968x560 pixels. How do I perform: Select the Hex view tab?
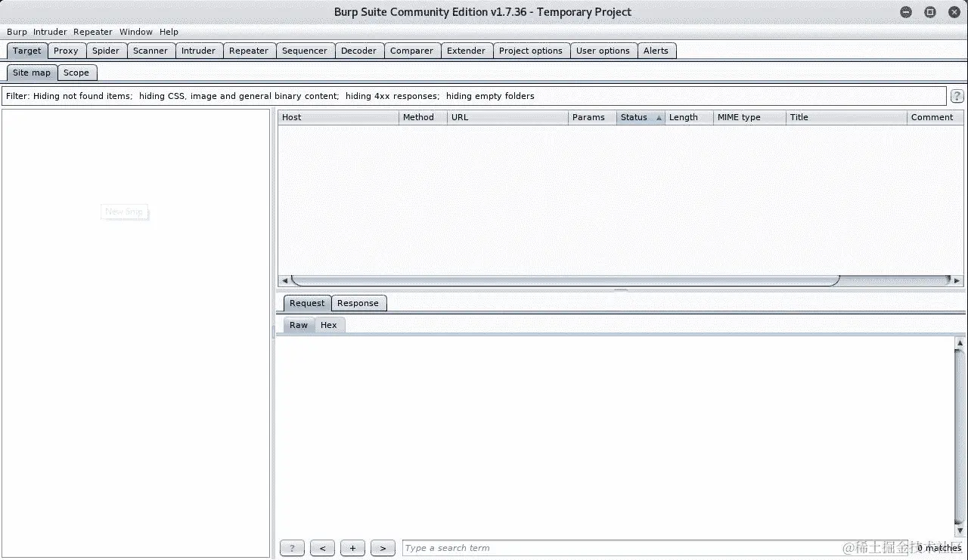(x=329, y=325)
